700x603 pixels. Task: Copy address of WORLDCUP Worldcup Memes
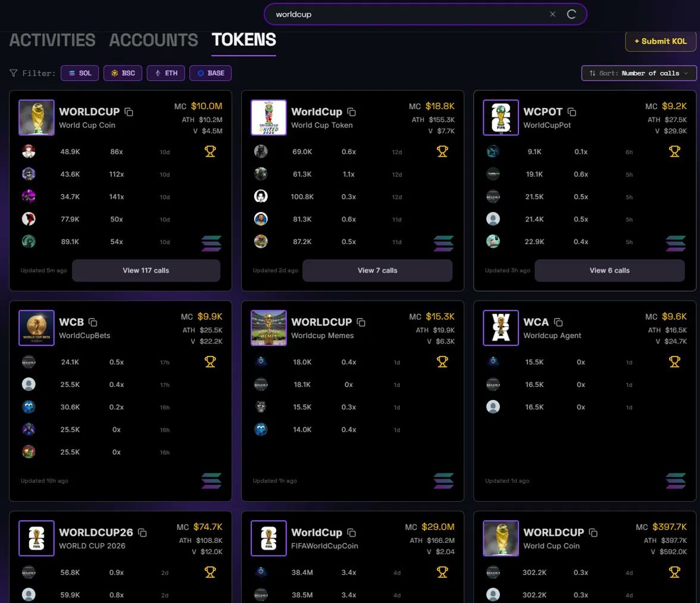(x=361, y=322)
